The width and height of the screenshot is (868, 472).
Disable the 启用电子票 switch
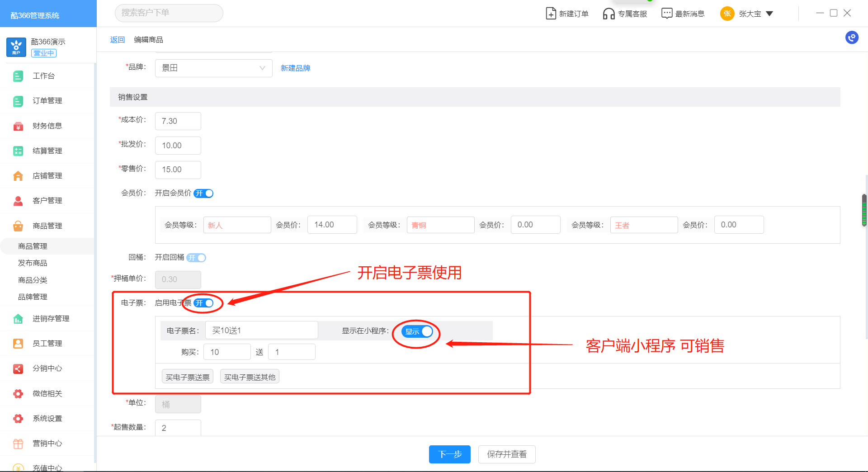[203, 303]
